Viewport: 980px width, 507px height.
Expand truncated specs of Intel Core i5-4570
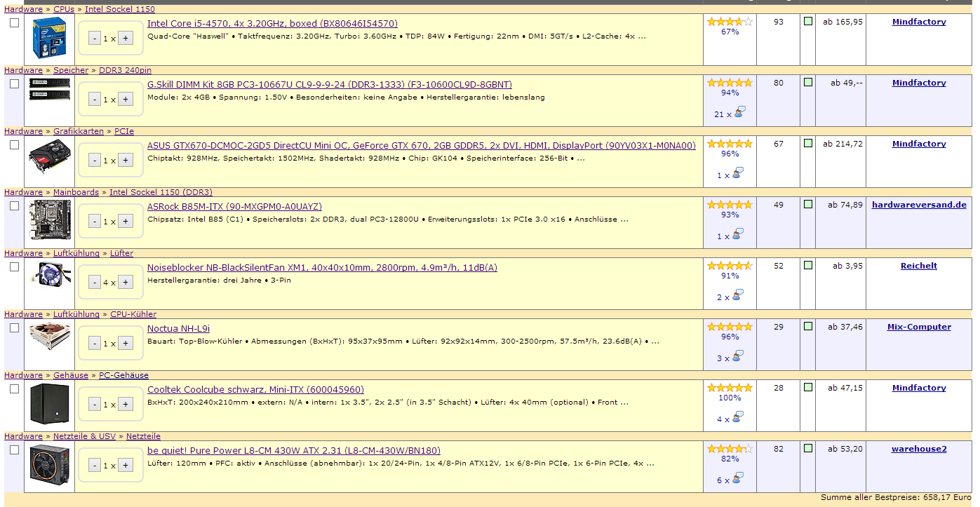tap(642, 36)
